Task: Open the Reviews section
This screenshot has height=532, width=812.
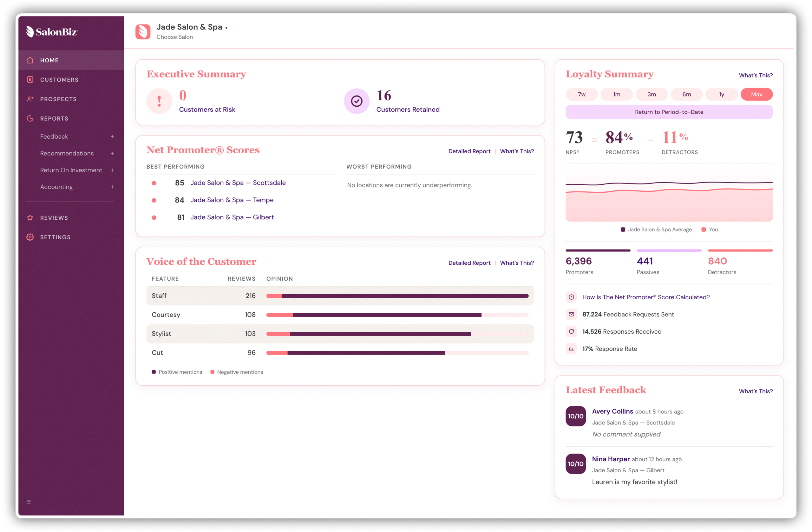Action: click(x=71, y=218)
